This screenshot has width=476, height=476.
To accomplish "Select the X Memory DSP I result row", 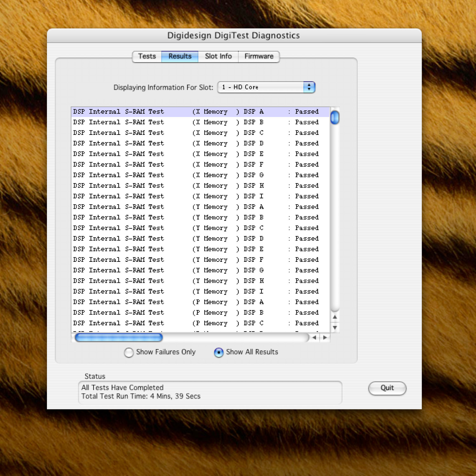I will pyautogui.click(x=201, y=196).
